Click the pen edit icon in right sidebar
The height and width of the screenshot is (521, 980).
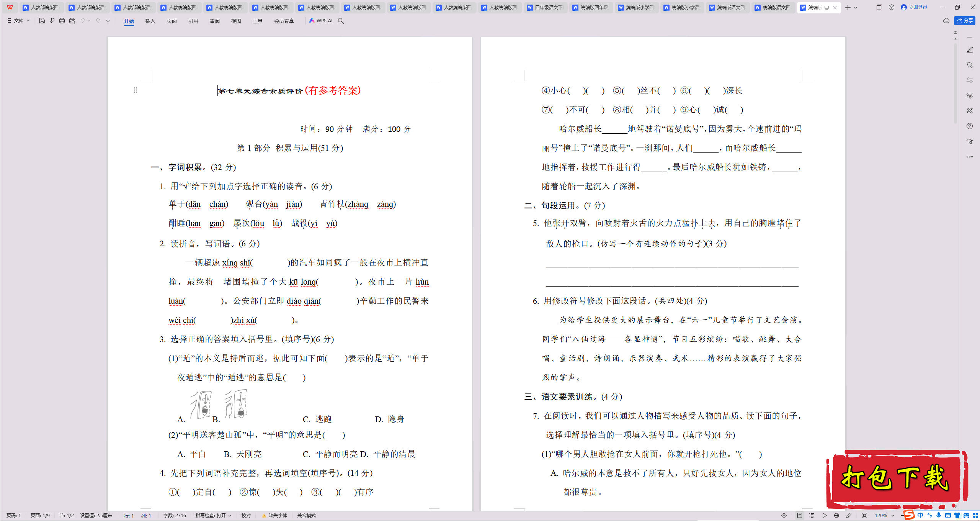(970, 50)
